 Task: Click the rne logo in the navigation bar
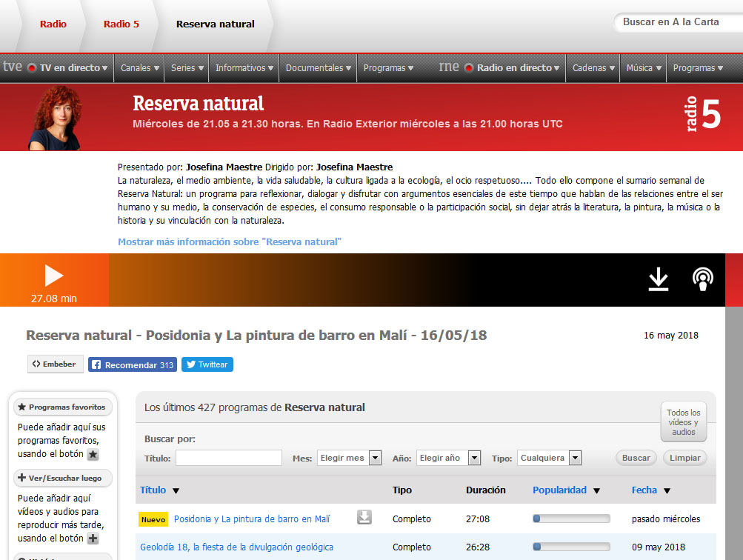tap(449, 67)
